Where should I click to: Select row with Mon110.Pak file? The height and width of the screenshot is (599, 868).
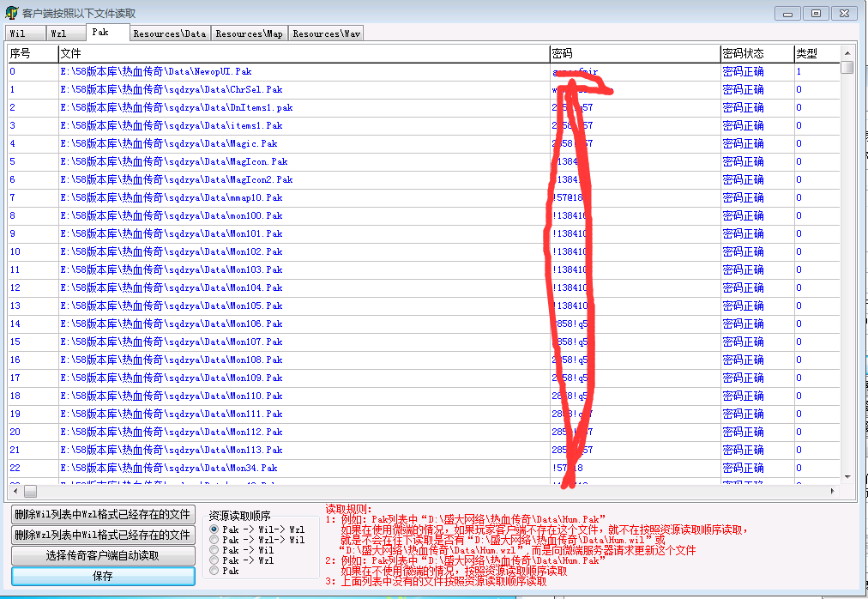click(x=424, y=396)
